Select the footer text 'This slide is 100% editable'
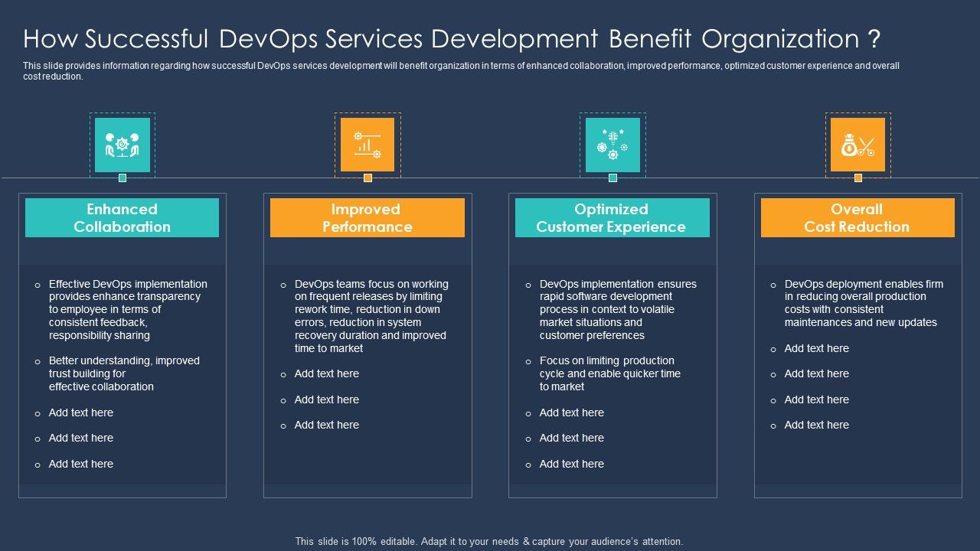Image resolution: width=980 pixels, height=551 pixels. [x=489, y=541]
